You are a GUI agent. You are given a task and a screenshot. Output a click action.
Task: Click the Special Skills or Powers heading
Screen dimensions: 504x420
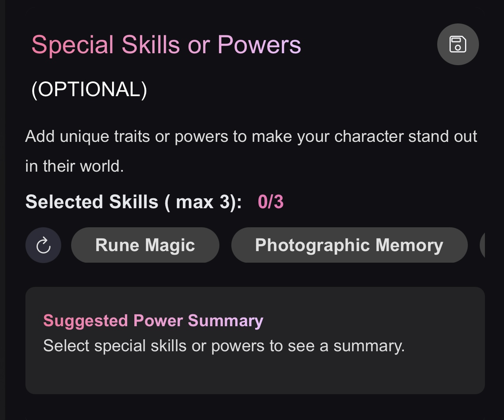click(x=166, y=45)
